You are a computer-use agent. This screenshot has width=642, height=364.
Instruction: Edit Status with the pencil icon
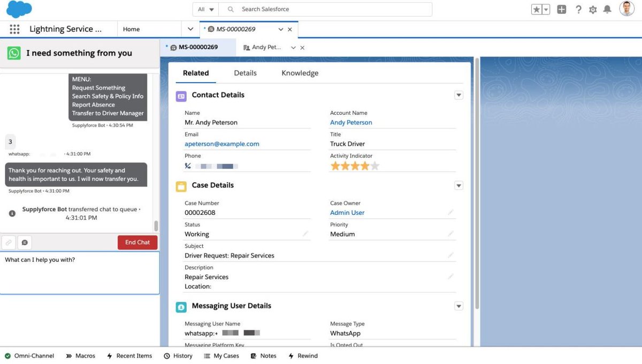pos(305,234)
